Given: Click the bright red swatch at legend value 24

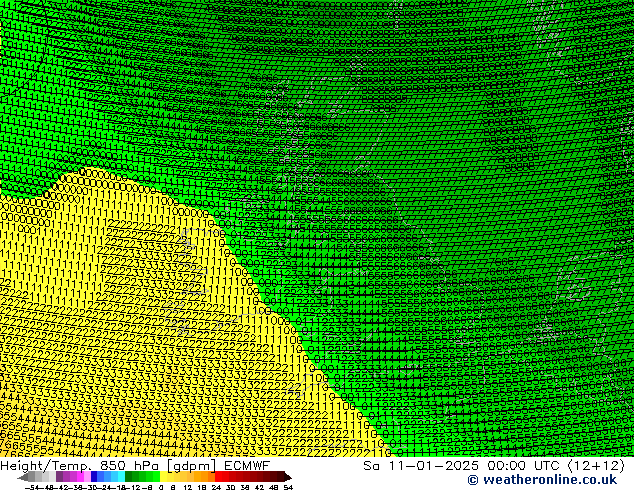Looking at the screenshot, I should click(x=218, y=476).
